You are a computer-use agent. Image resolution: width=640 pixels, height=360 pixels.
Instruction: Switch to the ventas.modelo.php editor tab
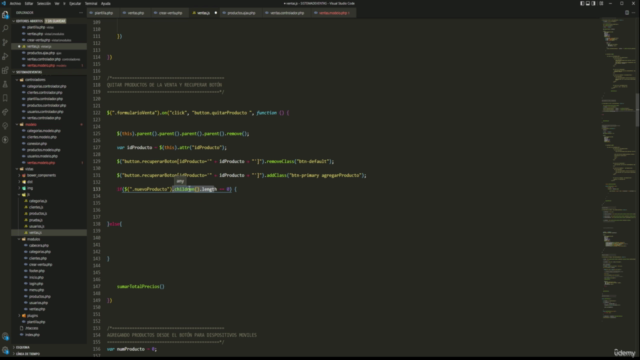[333, 13]
